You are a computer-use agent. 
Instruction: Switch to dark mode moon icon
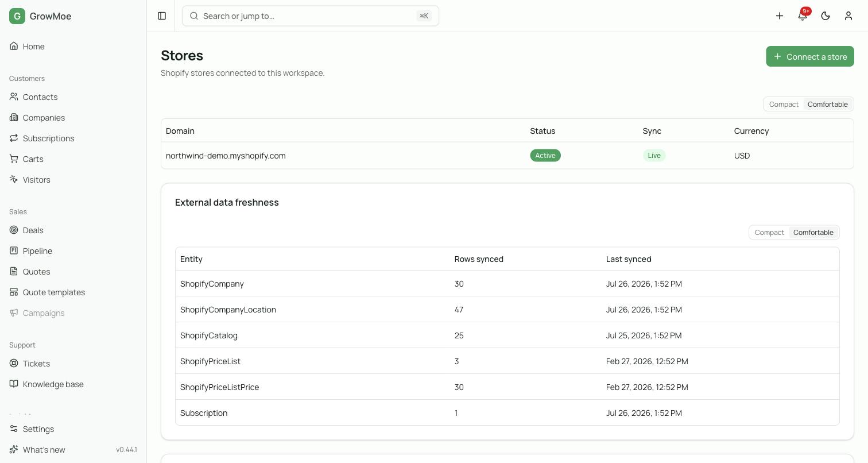pos(826,16)
